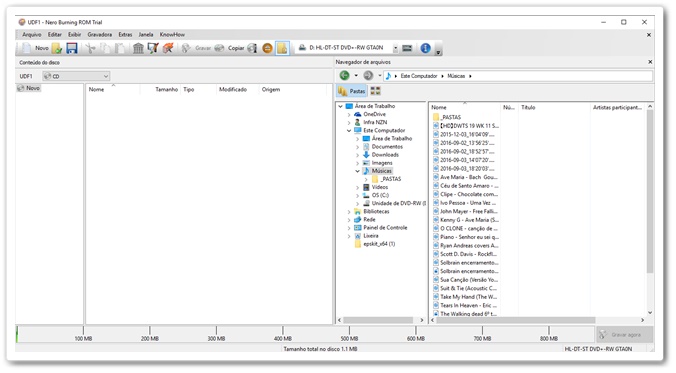Click Este Computador in the address path

pyautogui.click(x=419, y=76)
